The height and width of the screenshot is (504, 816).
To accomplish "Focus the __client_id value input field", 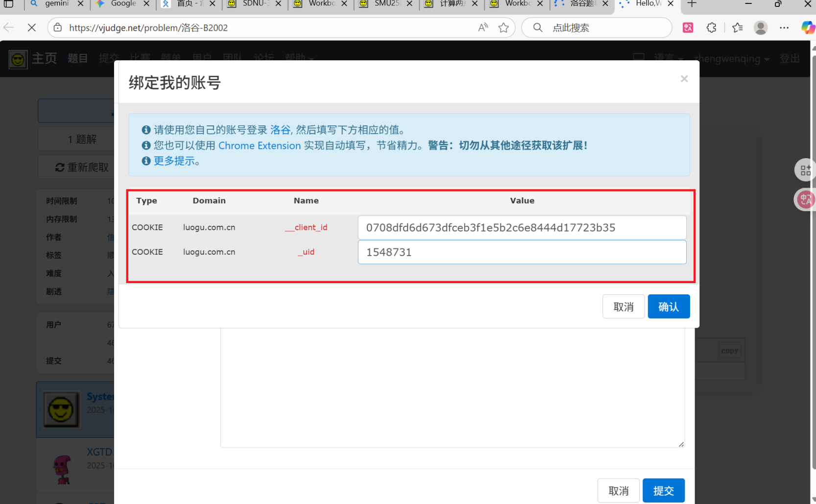I will [x=522, y=228].
